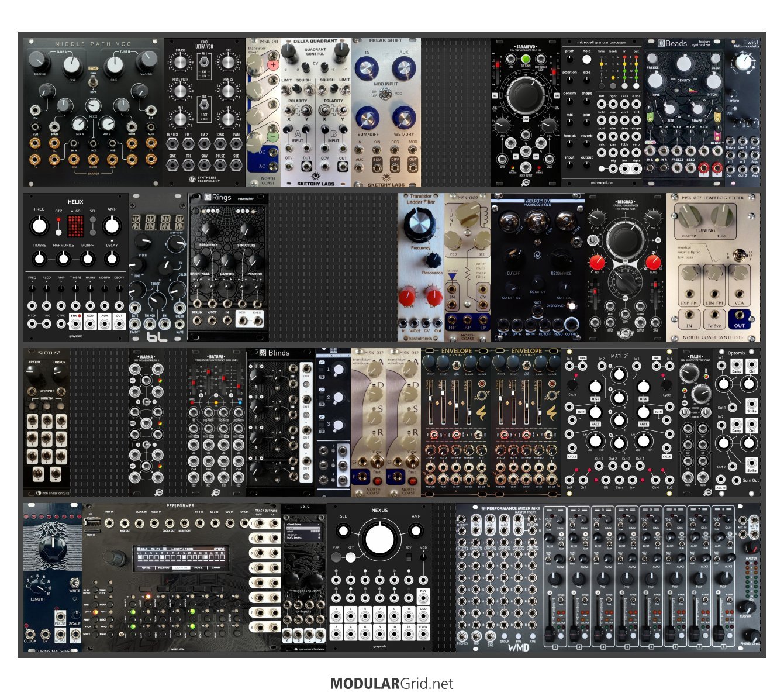Click the Middle Path VCO Tune A COARSE knob
784x696 pixels.
click(39, 60)
